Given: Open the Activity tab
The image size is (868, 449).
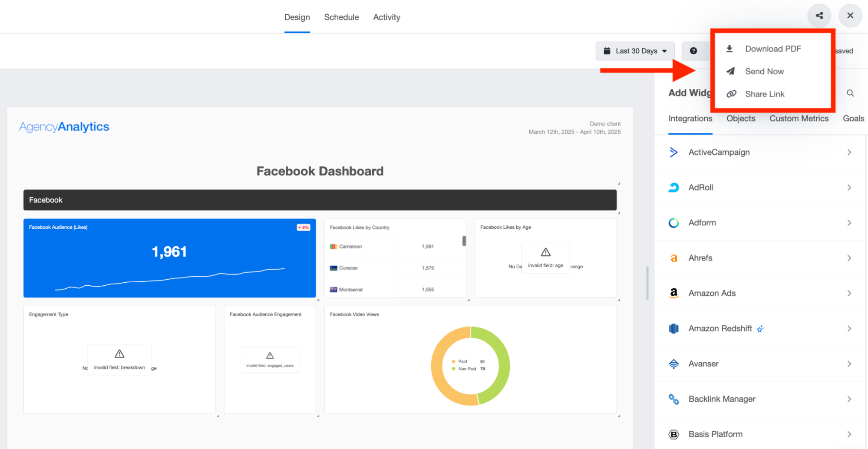Looking at the screenshot, I should click(x=386, y=17).
